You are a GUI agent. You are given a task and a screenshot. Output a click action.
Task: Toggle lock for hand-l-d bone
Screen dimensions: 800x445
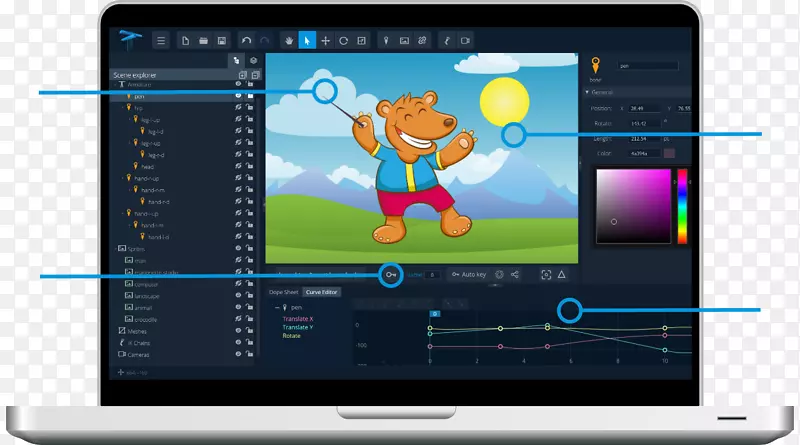249,236
